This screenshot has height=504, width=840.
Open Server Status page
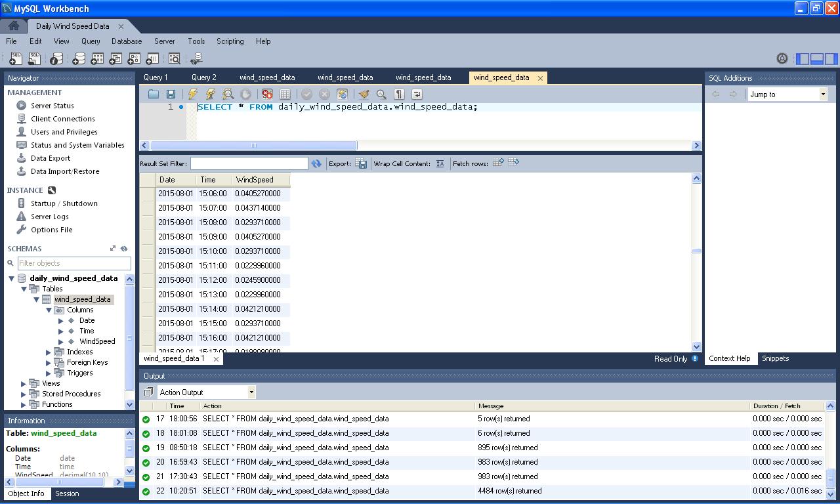pyautogui.click(x=52, y=106)
